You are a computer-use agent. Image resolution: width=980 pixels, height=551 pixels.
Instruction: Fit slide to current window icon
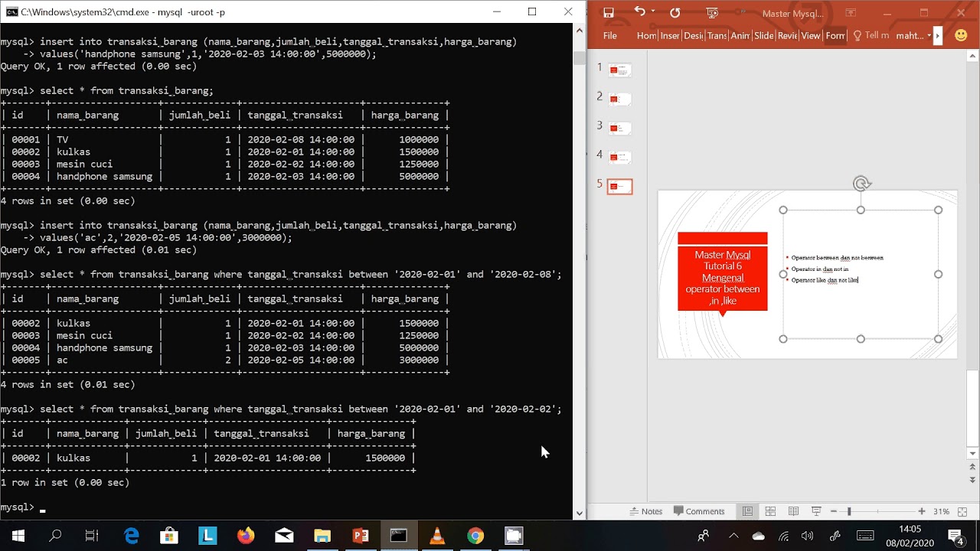point(961,511)
